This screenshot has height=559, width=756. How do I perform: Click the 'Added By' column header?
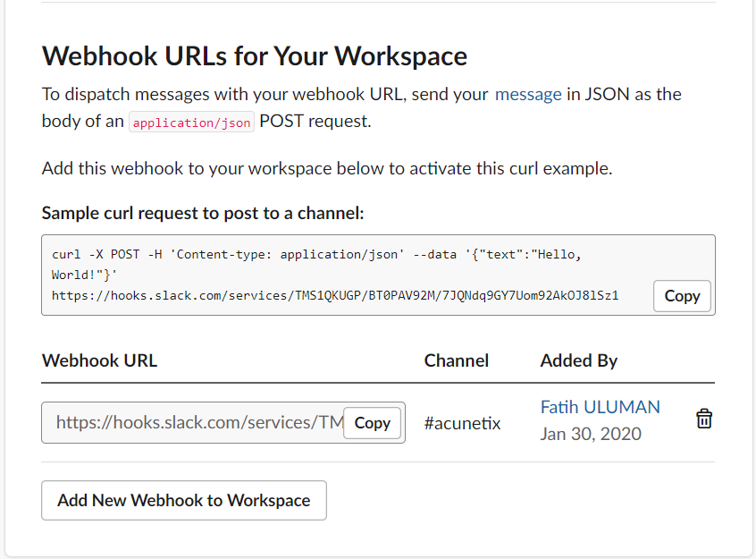pos(578,360)
